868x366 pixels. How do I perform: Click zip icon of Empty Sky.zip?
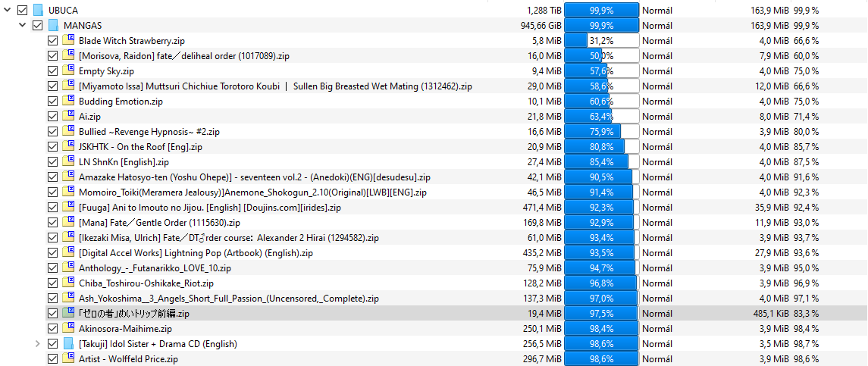click(68, 71)
